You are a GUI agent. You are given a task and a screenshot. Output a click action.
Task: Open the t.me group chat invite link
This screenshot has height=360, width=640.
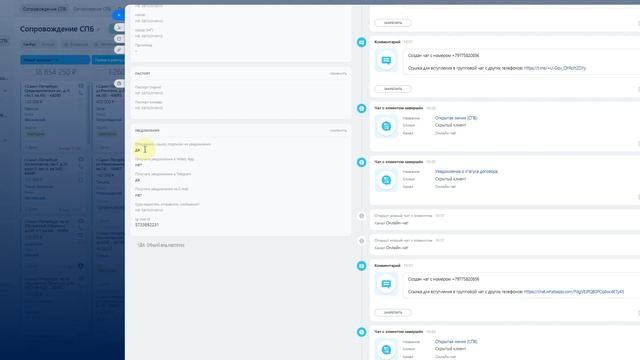555,68
